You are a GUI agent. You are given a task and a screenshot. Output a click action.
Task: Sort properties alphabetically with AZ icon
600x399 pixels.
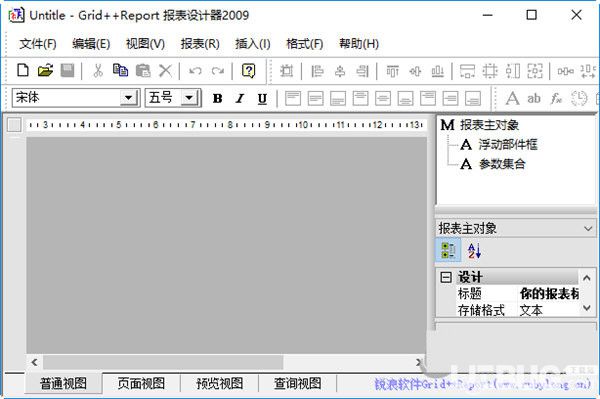click(474, 251)
